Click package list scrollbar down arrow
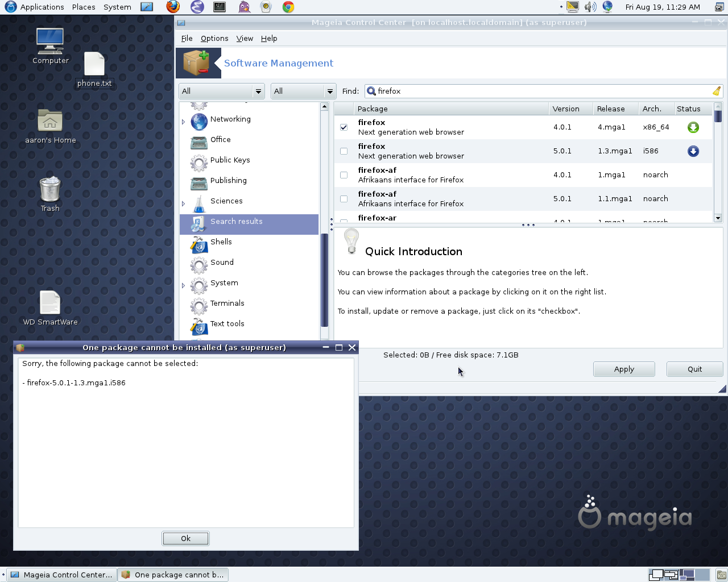The image size is (728, 582). (718, 218)
